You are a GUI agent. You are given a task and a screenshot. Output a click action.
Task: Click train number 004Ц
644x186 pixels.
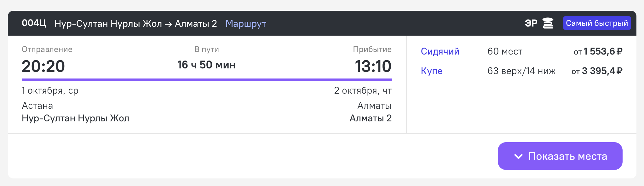coord(34,23)
